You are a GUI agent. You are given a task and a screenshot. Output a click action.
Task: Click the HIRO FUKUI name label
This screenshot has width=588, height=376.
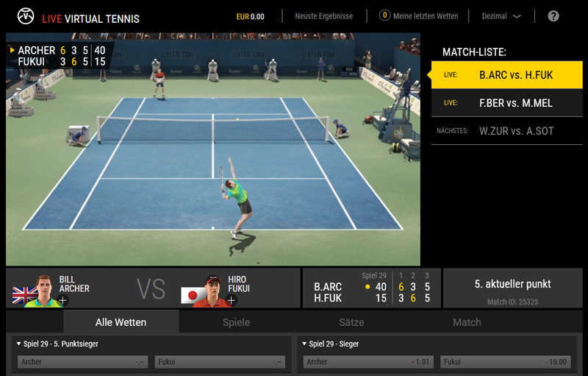(238, 284)
